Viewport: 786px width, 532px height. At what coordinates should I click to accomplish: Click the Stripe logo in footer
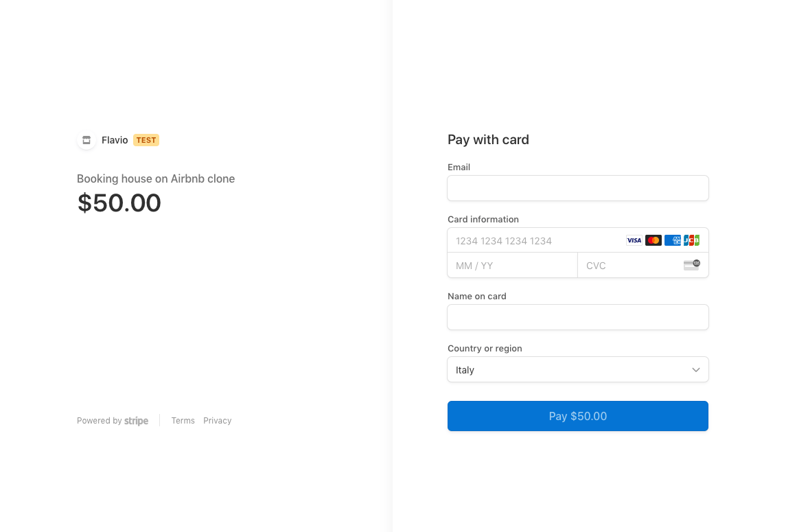(136, 421)
